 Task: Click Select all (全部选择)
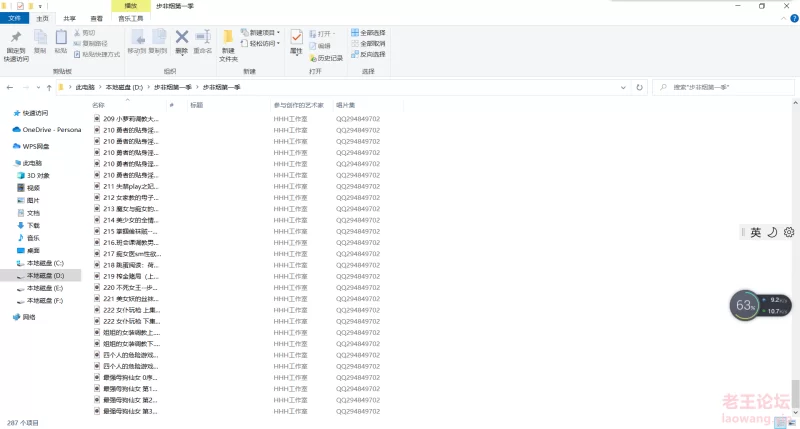[368, 33]
